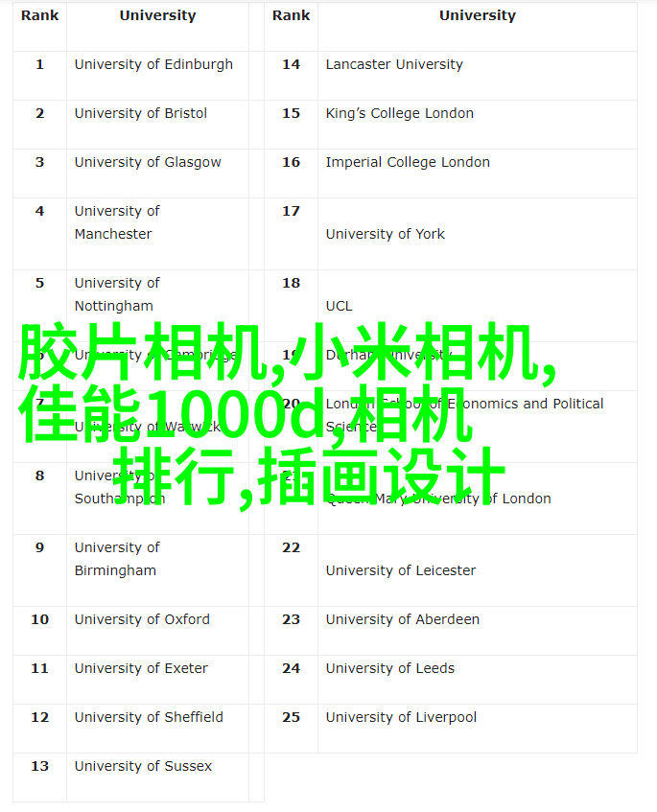This screenshot has width=657, height=812.
Task: Select the 'University of Exeter' cell
Action: coord(157,680)
